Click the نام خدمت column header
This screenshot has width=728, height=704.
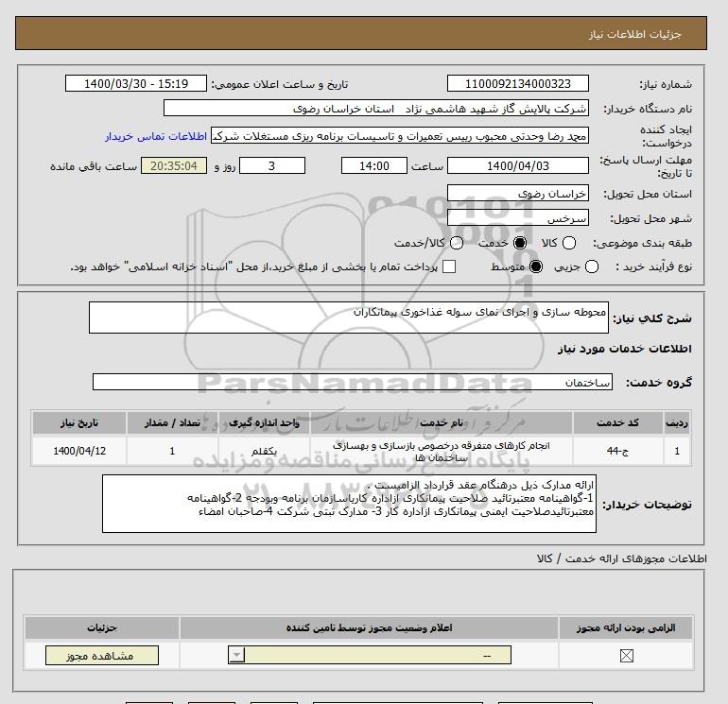(x=442, y=423)
